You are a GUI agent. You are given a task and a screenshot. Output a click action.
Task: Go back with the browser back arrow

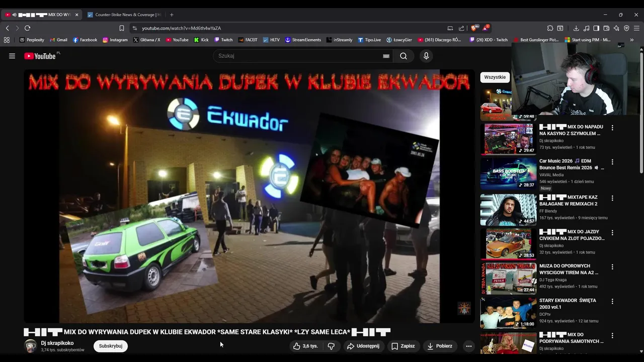click(7, 28)
